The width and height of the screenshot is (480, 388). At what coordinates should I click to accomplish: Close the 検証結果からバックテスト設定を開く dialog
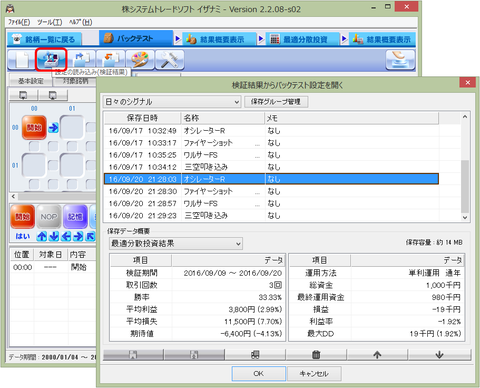click(468, 82)
